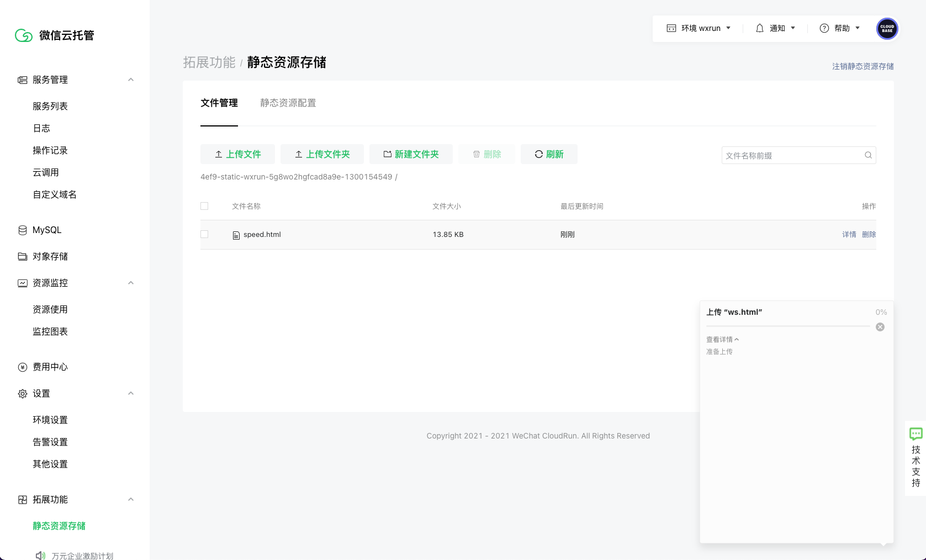This screenshot has height=560, width=926.
Task: Click the CloudBase user avatar
Action: point(887,29)
